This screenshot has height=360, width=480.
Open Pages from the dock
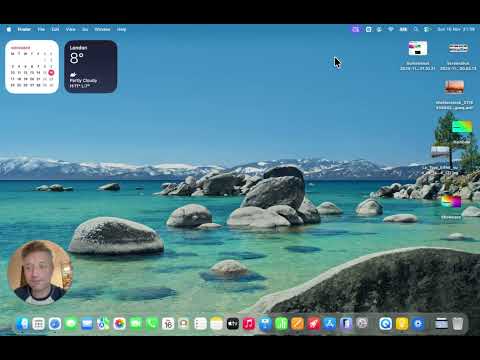pyautogui.click(x=297, y=324)
